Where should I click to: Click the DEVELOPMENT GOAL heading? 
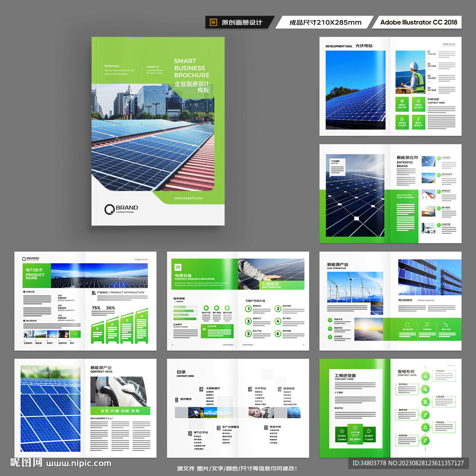(339, 46)
